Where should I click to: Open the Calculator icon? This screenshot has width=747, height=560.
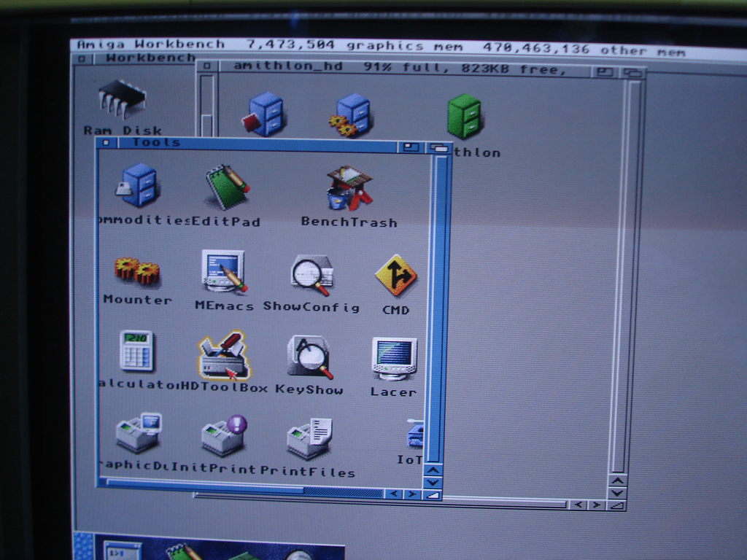tap(136, 351)
